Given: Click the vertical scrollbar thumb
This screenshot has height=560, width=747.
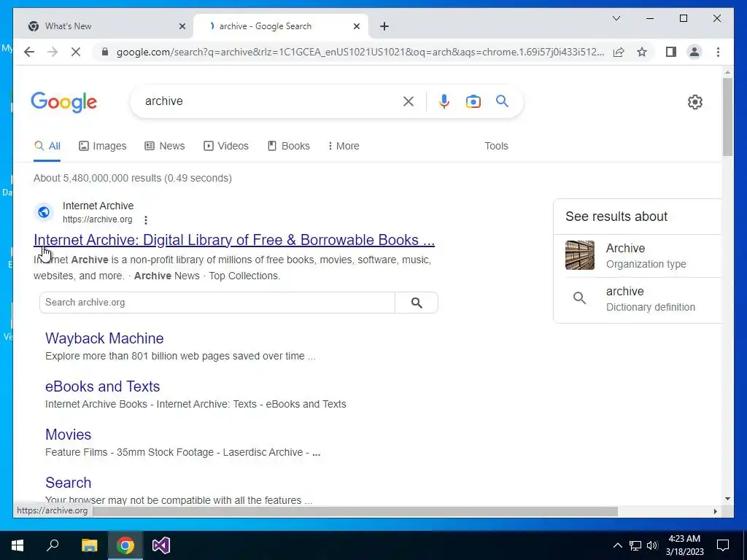Looking at the screenshot, I should pyautogui.click(x=727, y=116).
